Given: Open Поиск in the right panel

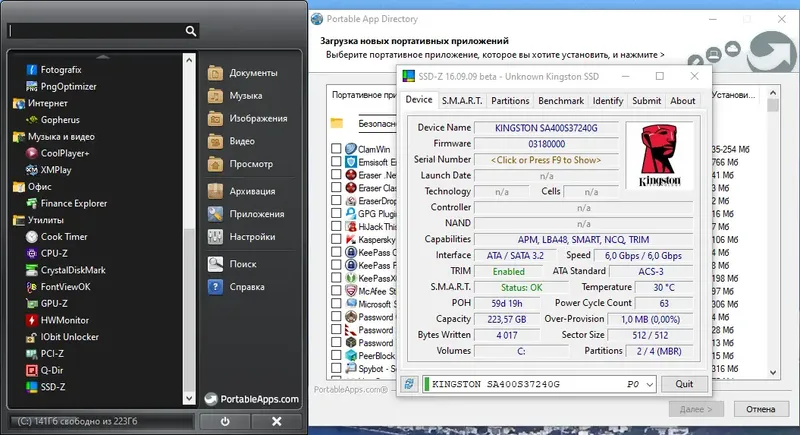Looking at the screenshot, I should click(x=232, y=264).
